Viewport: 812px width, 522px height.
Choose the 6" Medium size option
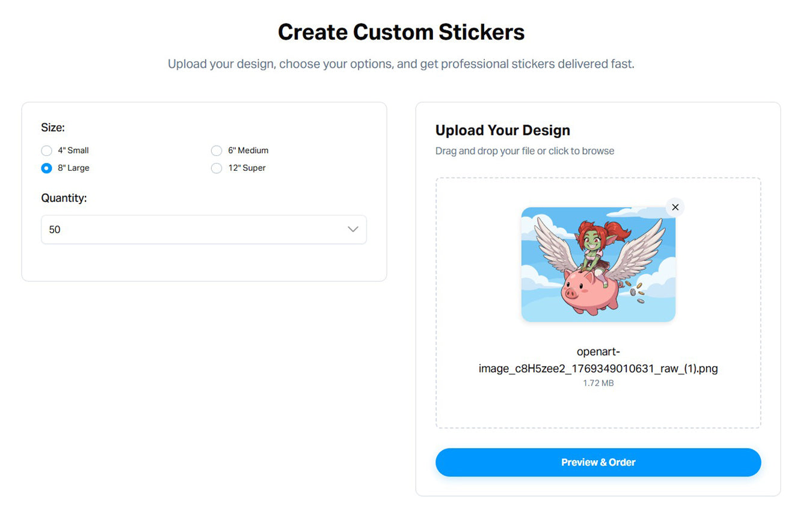coord(217,151)
